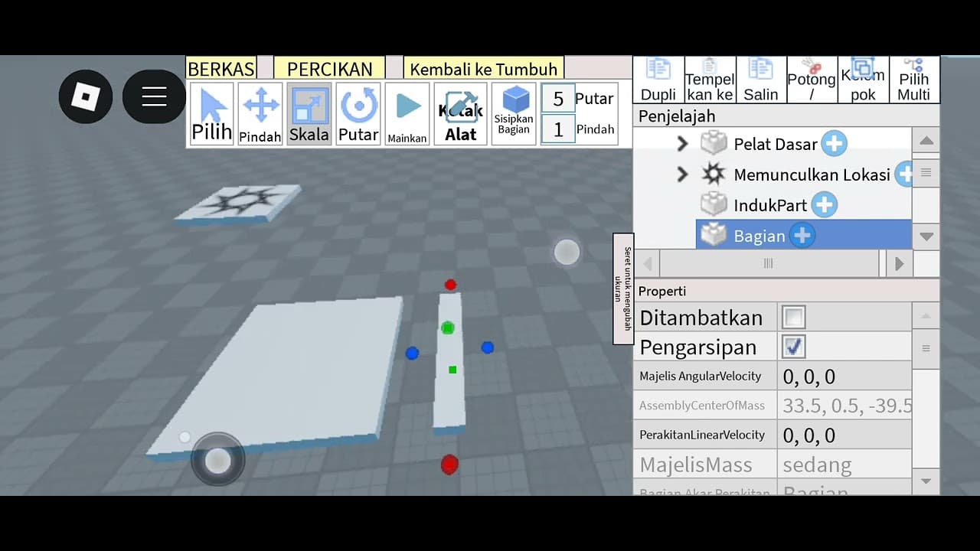The height and width of the screenshot is (551, 980).
Task: Choose the Skala scale tool
Action: pyautogui.click(x=309, y=113)
